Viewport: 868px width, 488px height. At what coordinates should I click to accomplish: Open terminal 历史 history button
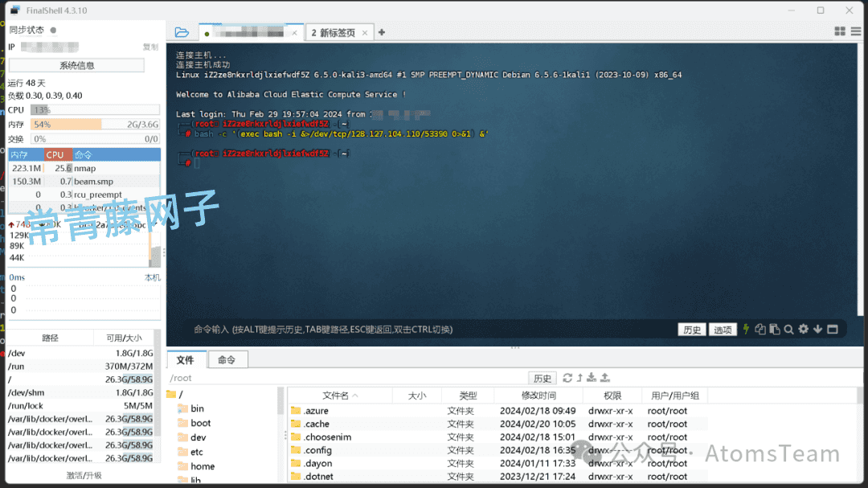(x=691, y=330)
